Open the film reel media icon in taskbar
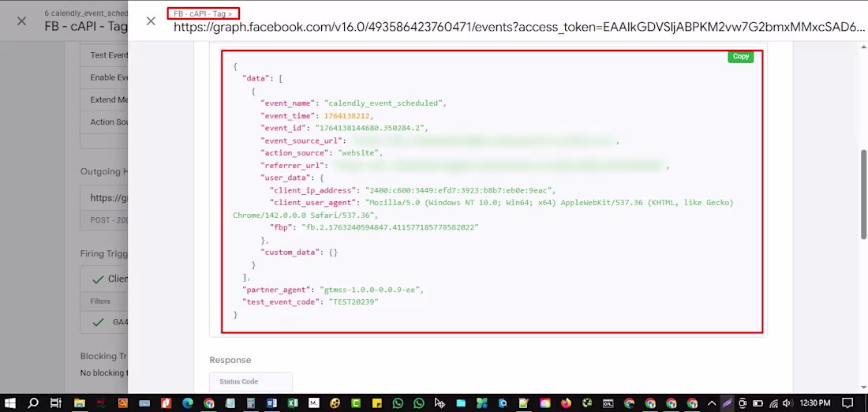Viewport: 868px width, 412px height. tap(335, 403)
